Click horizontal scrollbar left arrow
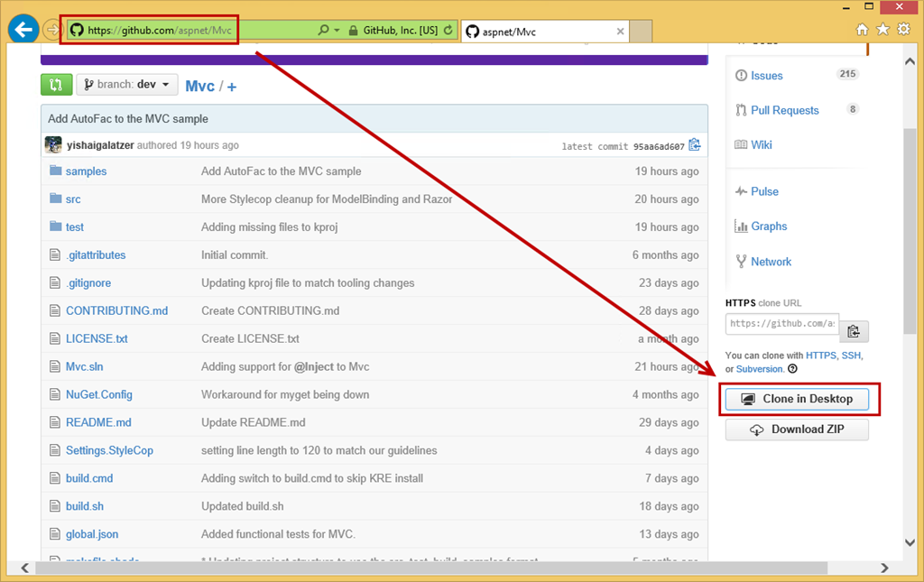 [x=24, y=568]
